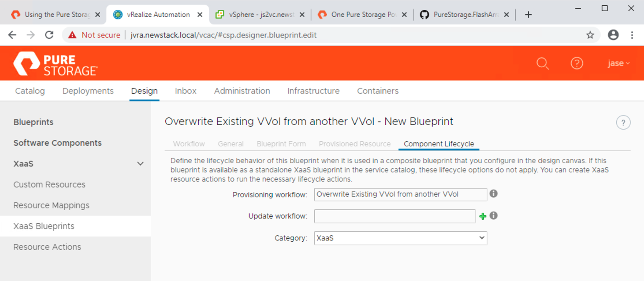Go to Resource Actions in the sidebar
Image resolution: width=644 pixels, height=281 pixels.
point(47,247)
